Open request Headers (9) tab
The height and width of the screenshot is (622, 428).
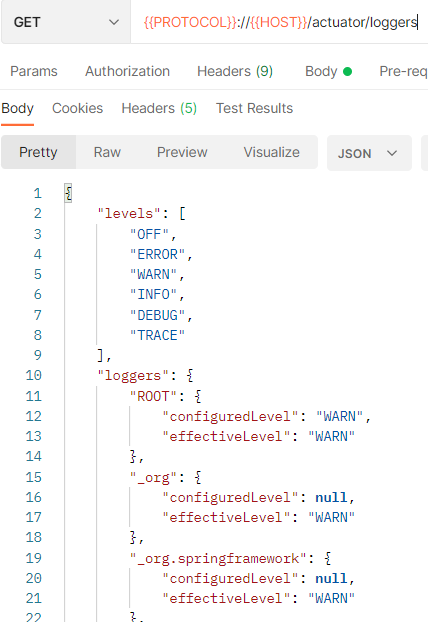point(235,71)
